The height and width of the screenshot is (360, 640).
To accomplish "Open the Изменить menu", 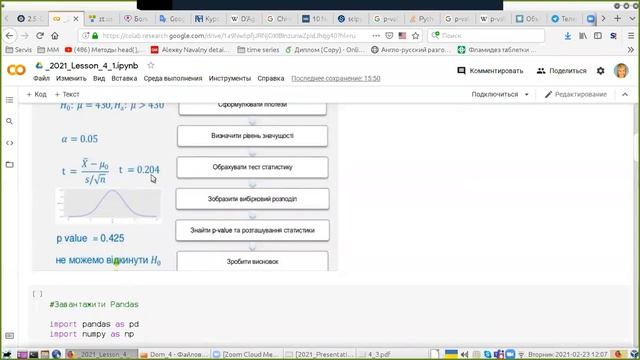I will (71, 78).
